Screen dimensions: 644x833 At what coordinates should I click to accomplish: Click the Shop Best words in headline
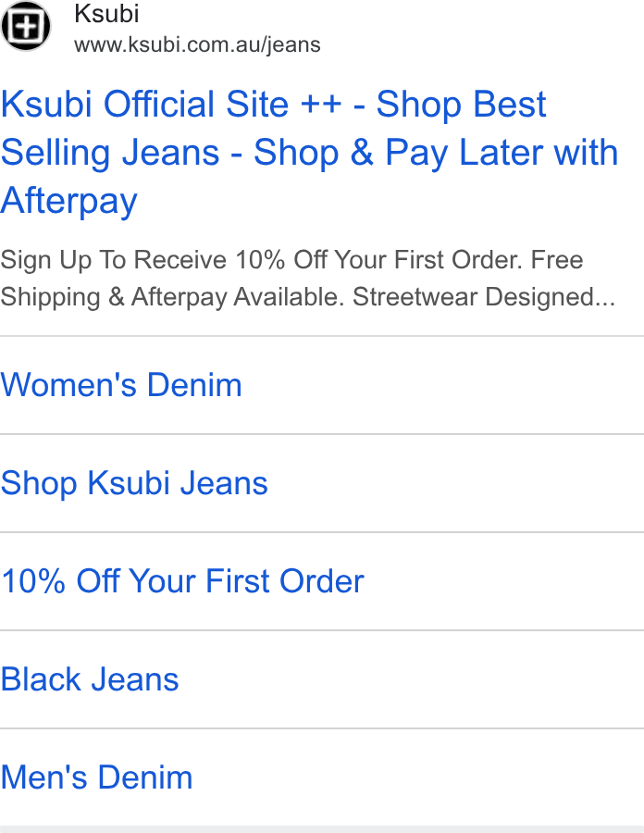click(462, 104)
